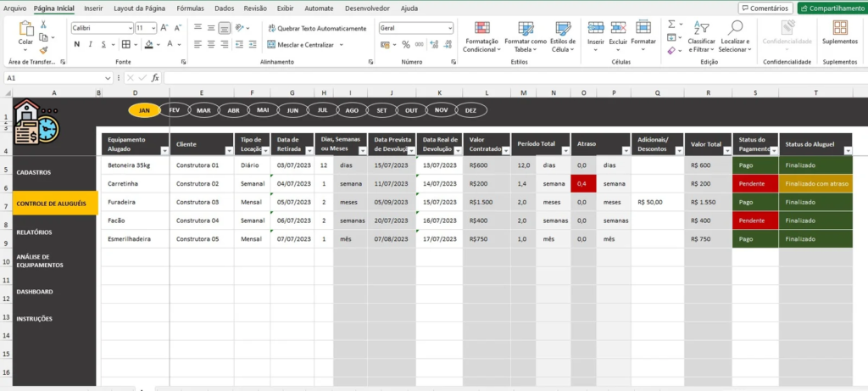Image resolution: width=868 pixels, height=391 pixels.
Task: Toggle italic (I) formatting
Action: pyautogui.click(x=89, y=45)
